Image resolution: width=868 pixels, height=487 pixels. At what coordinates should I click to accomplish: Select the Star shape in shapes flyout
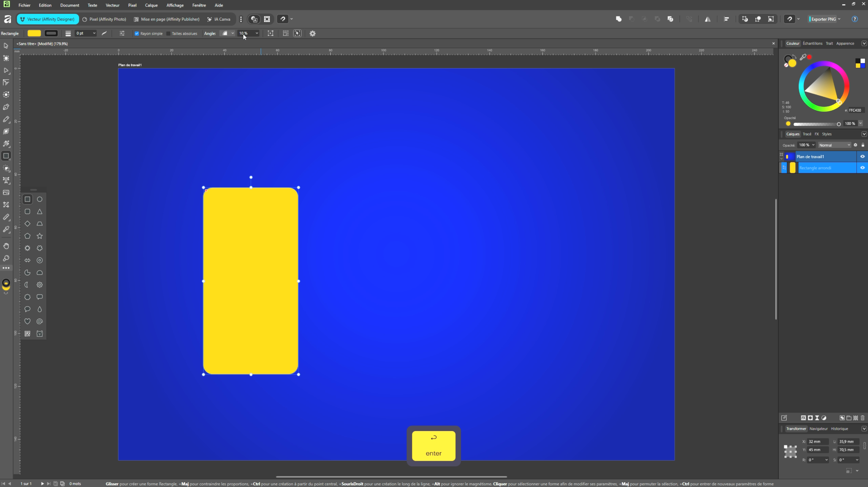coord(40,236)
